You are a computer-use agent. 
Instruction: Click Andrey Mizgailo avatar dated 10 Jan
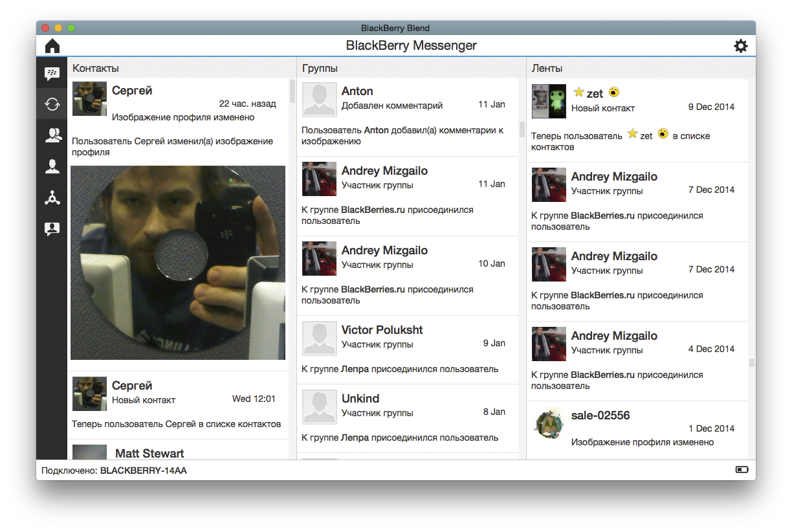[320, 258]
